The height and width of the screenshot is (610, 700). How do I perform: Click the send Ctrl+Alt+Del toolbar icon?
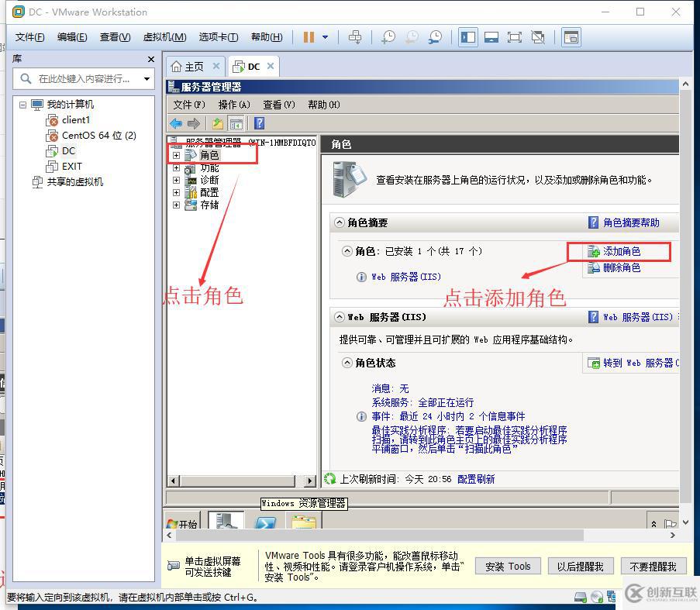(355, 37)
